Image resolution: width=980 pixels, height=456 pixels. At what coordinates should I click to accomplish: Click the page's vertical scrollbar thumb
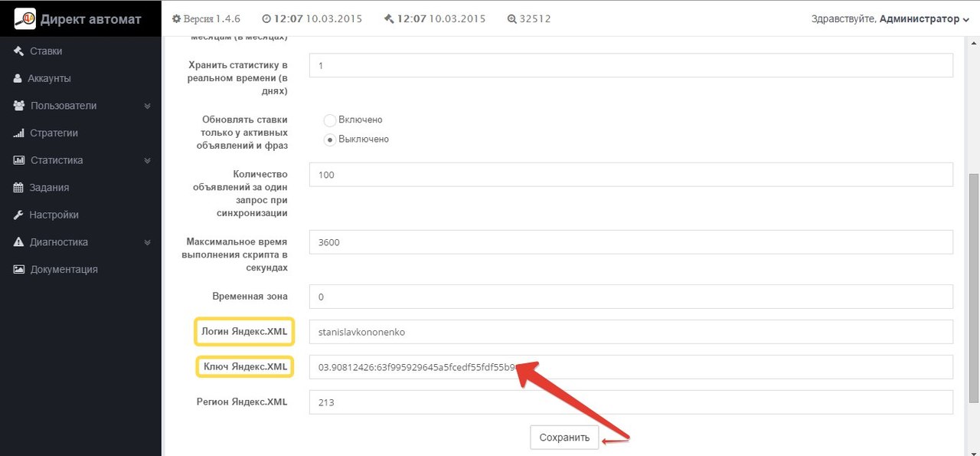tap(973, 287)
